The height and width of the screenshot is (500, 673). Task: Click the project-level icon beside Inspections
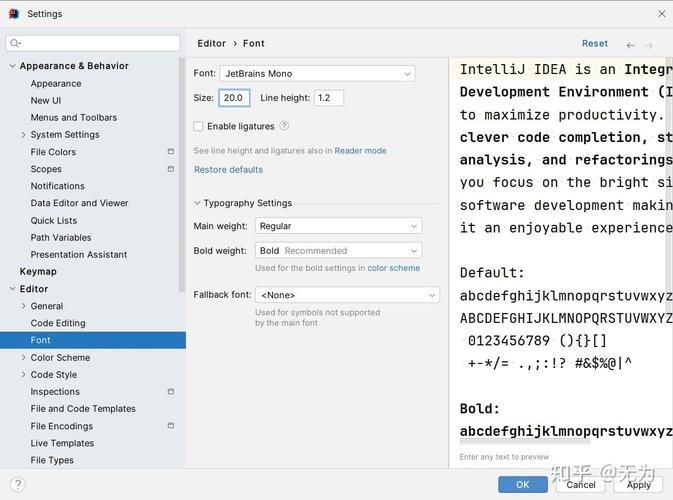(x=170, y=392)
